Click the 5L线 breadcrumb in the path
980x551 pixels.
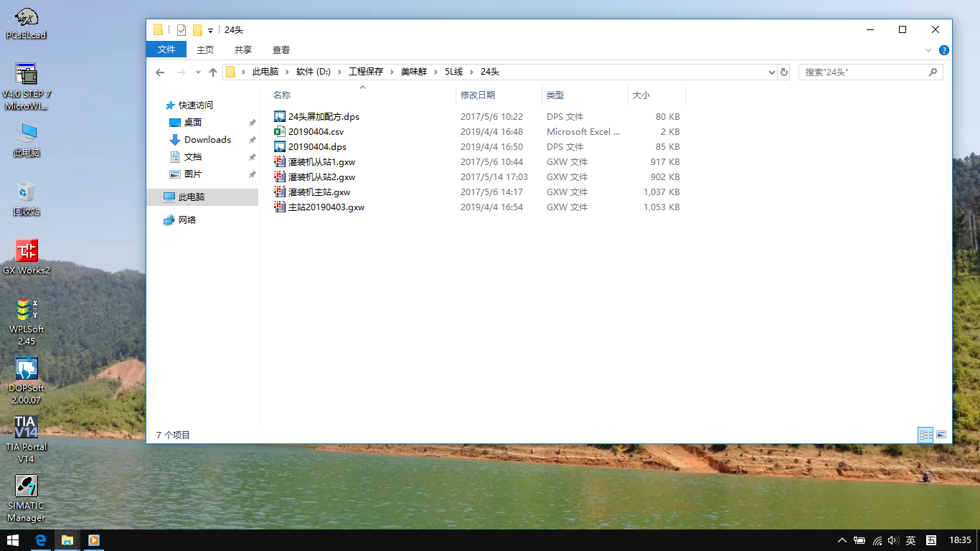[x=453, y=72]
